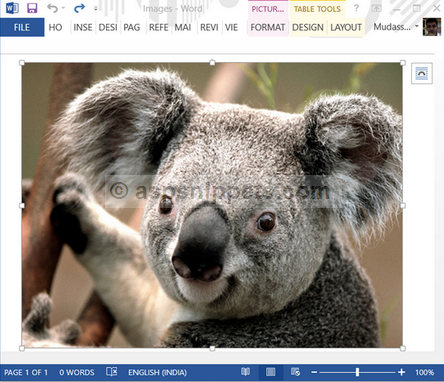
Task: Open word count via 0 WORDS
Action: [x=77, y=372]
